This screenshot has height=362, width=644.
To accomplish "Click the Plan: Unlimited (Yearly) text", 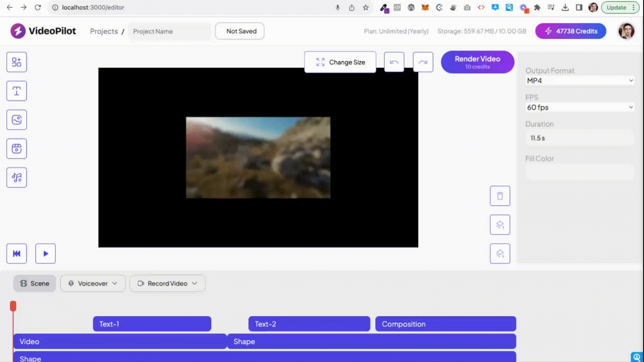I will [x=396, y=31].
